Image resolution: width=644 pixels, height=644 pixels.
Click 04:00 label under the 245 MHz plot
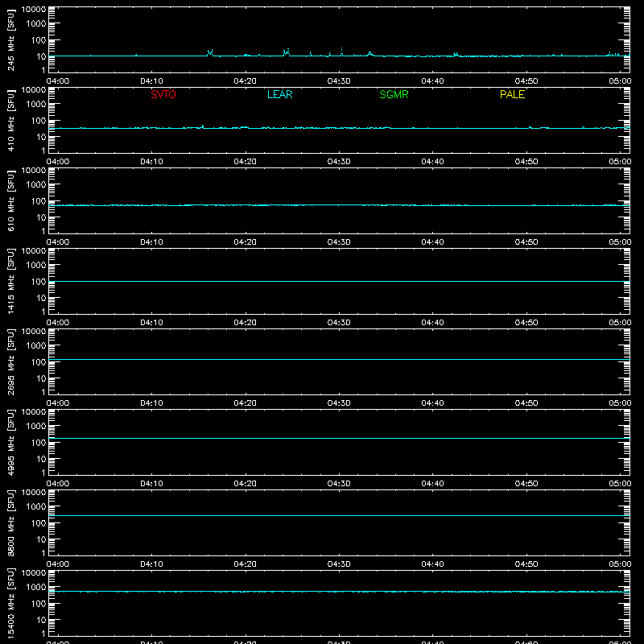[58, 81]
